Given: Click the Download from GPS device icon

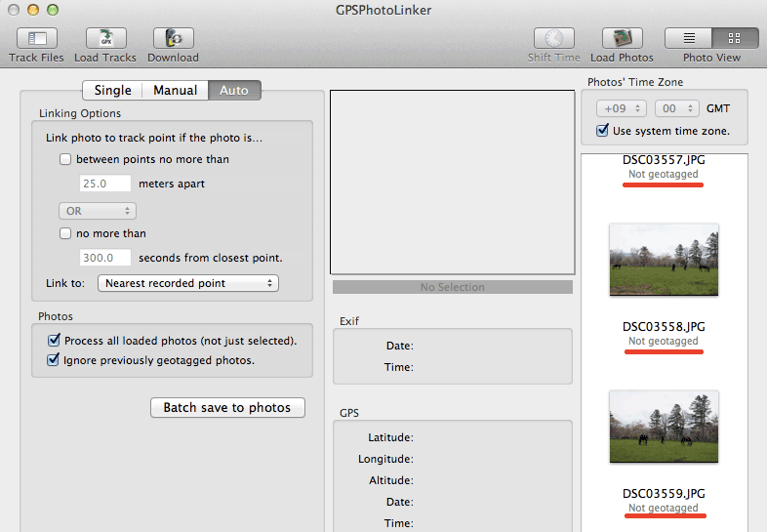Looking at the screenshot, I should [173, 38].
